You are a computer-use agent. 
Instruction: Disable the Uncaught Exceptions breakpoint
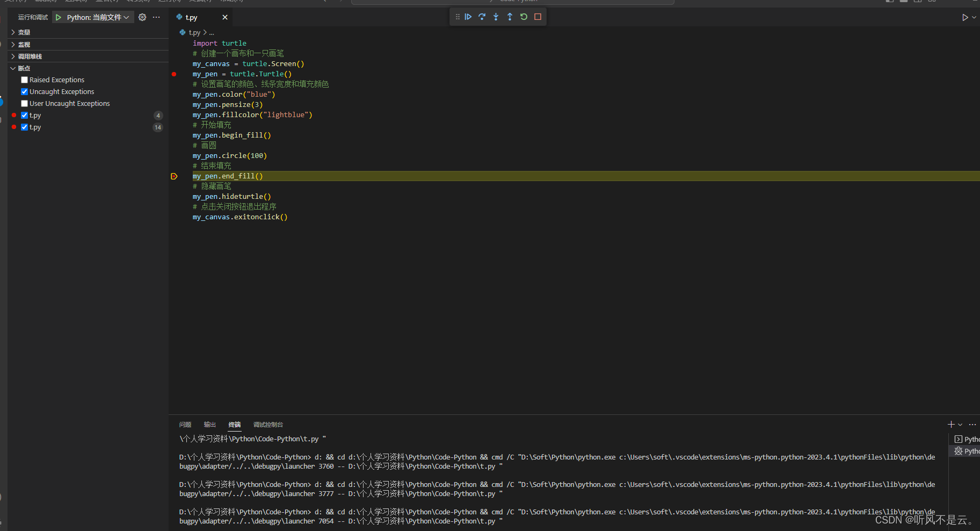[x=24, y=91]
